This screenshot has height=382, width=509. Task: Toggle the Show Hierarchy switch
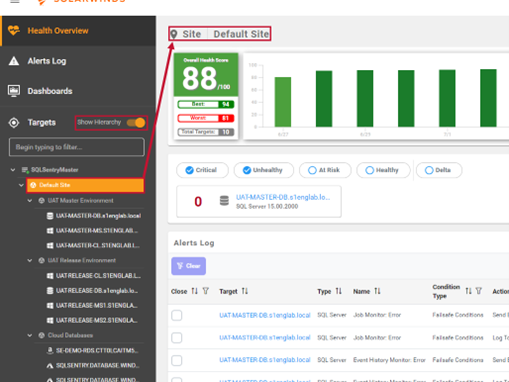point(136,123)
